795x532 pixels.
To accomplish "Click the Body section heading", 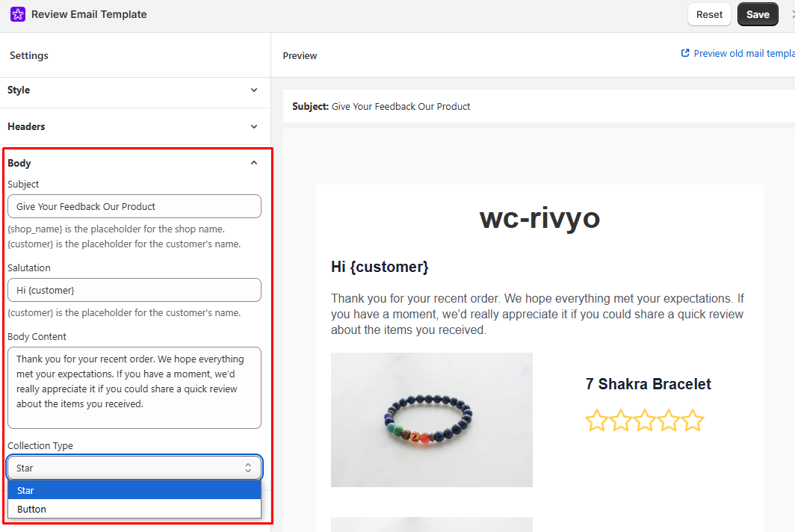I will click(19, 164).
